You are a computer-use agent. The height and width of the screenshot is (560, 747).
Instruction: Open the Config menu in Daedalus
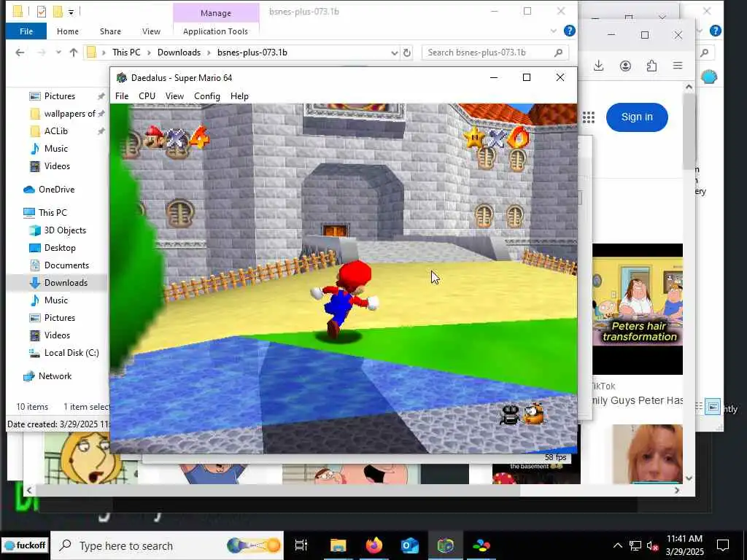coord(206,96)
